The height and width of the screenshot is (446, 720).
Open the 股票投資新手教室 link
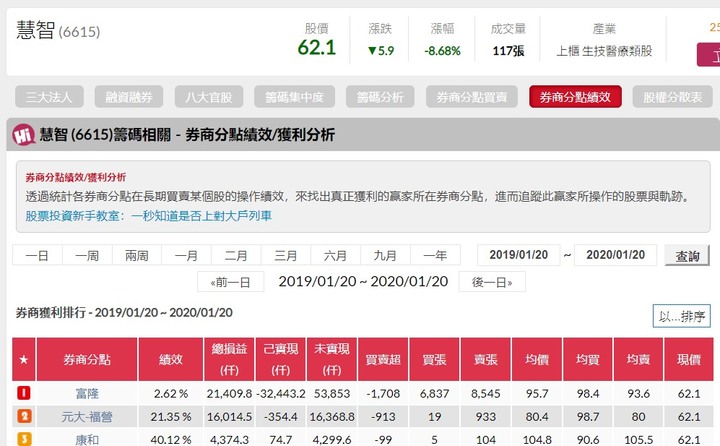pos(148,215)
